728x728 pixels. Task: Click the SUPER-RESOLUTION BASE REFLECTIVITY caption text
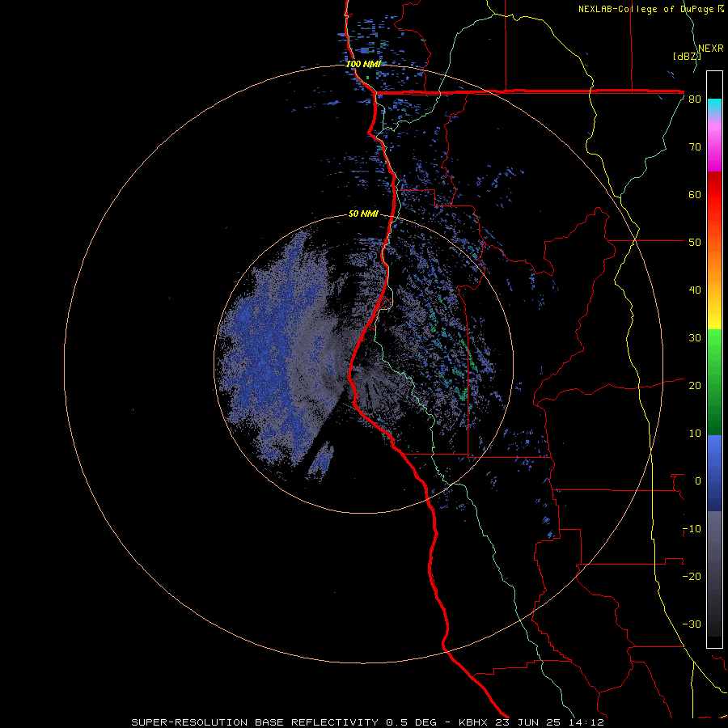pos(255,722)
